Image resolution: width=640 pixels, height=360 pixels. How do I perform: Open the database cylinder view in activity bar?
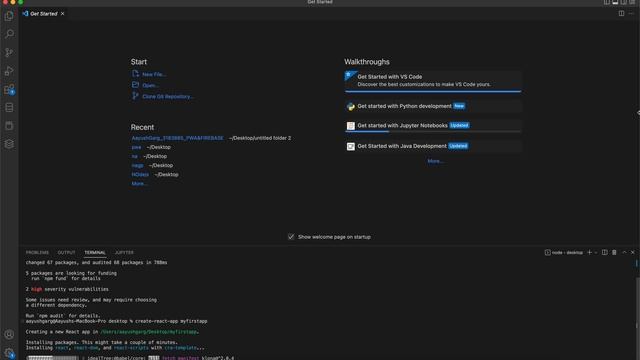9,108
